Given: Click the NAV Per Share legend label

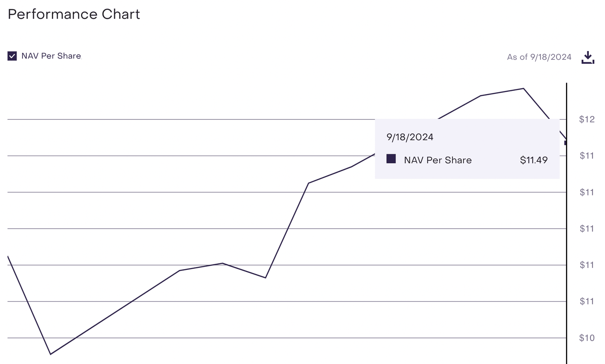Looking at the screenshot, I should tap(51, 56).
